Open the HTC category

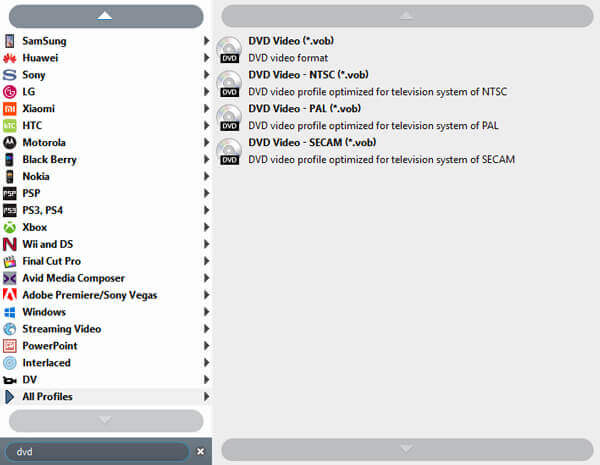(106, 126)
